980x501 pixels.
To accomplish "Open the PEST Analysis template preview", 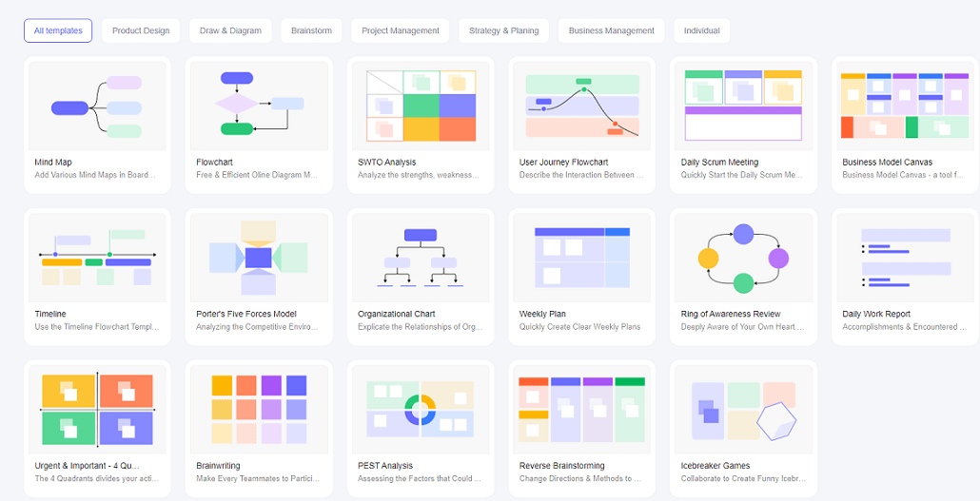I will 421,409.
